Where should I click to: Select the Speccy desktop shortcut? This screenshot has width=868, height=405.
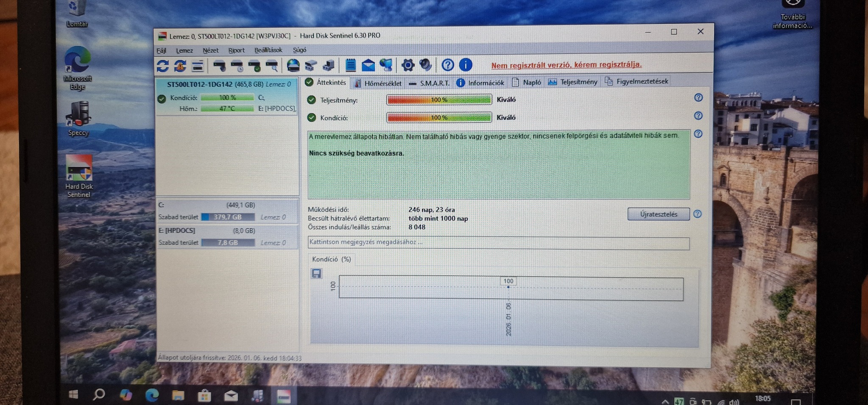point(78,119)
